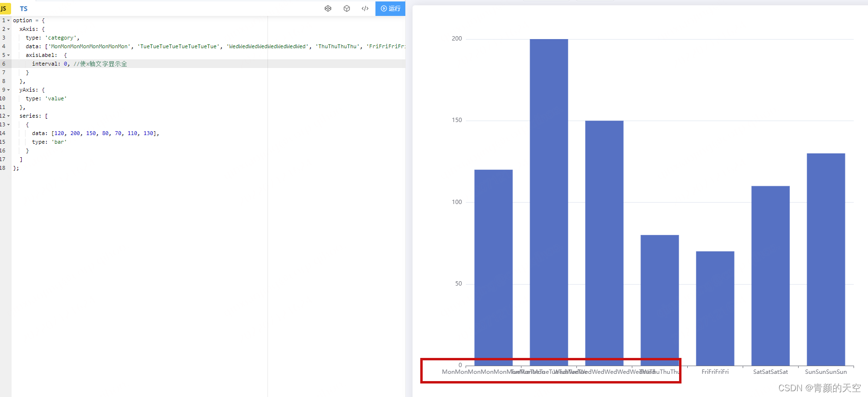Click the y-axis label 200

coord(456,39)
